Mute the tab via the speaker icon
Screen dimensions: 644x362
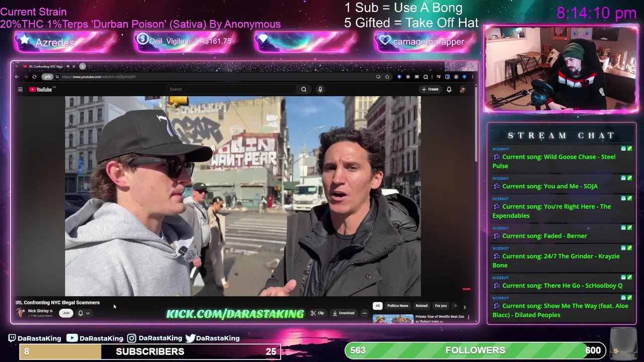tap(67, 66)
